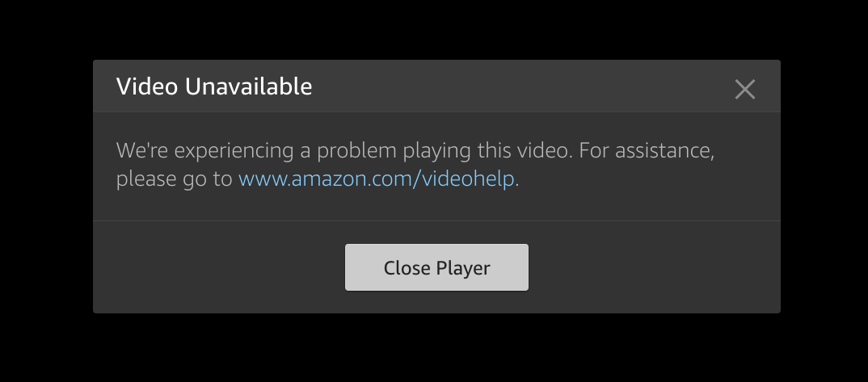Open the www.amazon.com/videohelp link
The image size is (868, 382).
pyautogui.click(x=377, y=179)
